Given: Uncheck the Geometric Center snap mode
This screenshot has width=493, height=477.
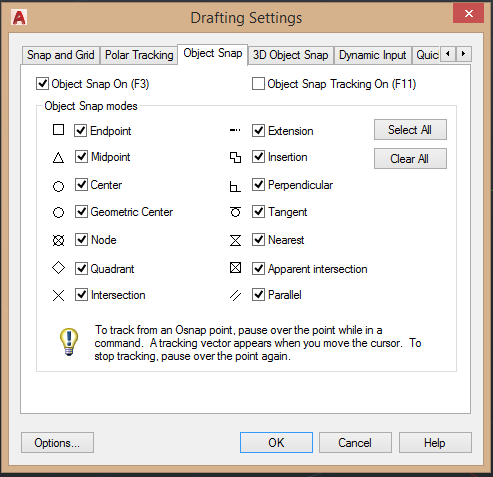Looking at the screenshot, I should click(81, 212).
